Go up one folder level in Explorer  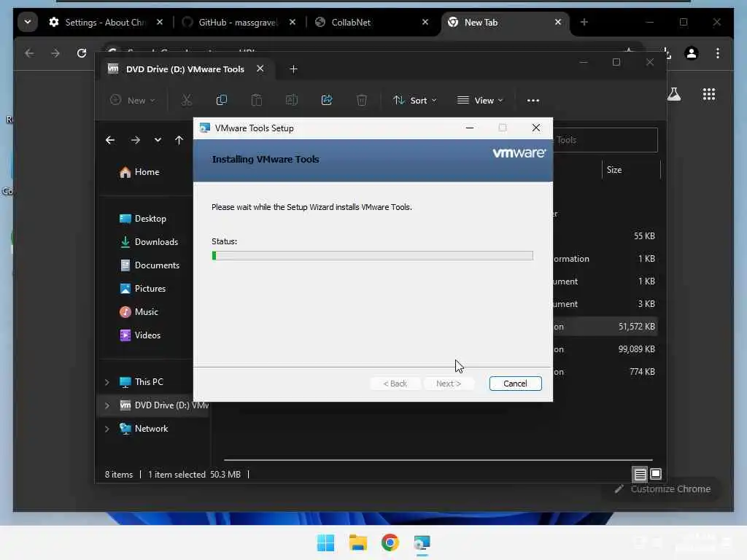179,140
